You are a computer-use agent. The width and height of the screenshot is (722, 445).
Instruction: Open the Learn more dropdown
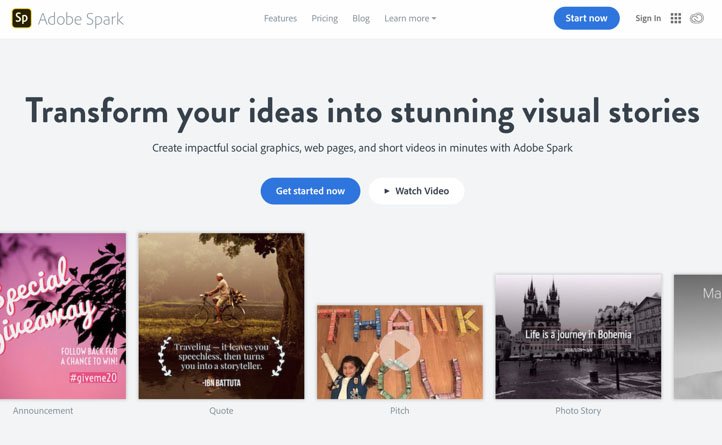(410, 18)
